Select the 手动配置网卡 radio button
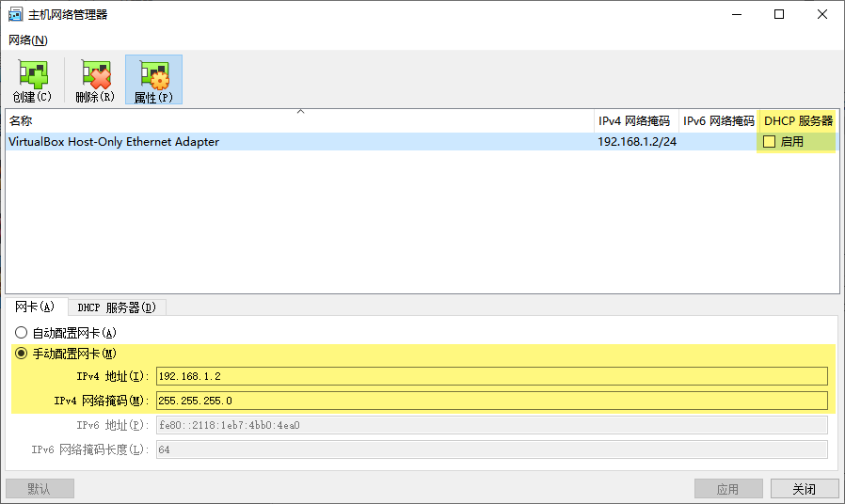The image size is (845, 504). click(22, 354)
